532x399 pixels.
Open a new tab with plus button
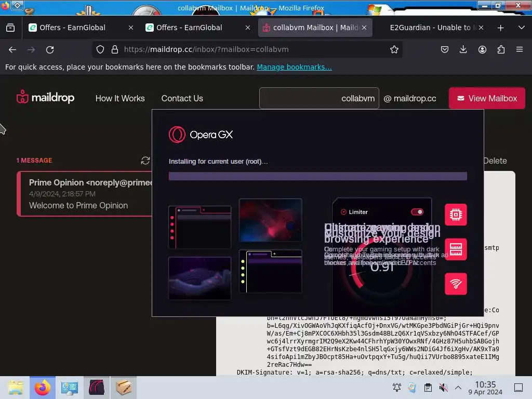[500, 28]
